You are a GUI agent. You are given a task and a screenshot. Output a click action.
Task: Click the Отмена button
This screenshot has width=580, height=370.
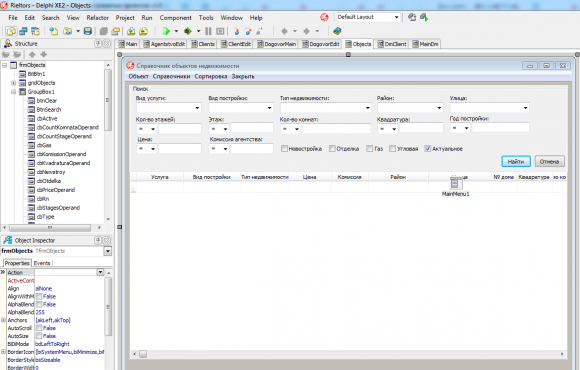pyautogui.click(x=549, y=161)
